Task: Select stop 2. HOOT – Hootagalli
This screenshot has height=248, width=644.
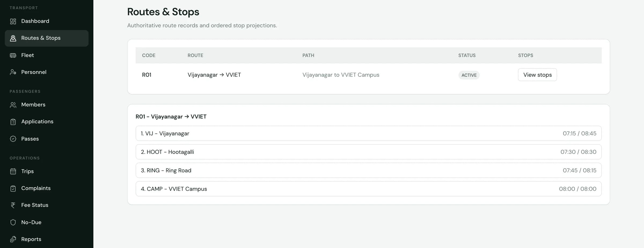Action: (368, 152)
